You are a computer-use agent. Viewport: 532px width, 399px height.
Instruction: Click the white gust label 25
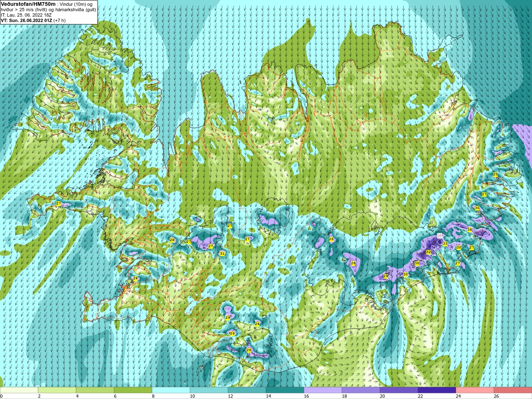[440, 236]
